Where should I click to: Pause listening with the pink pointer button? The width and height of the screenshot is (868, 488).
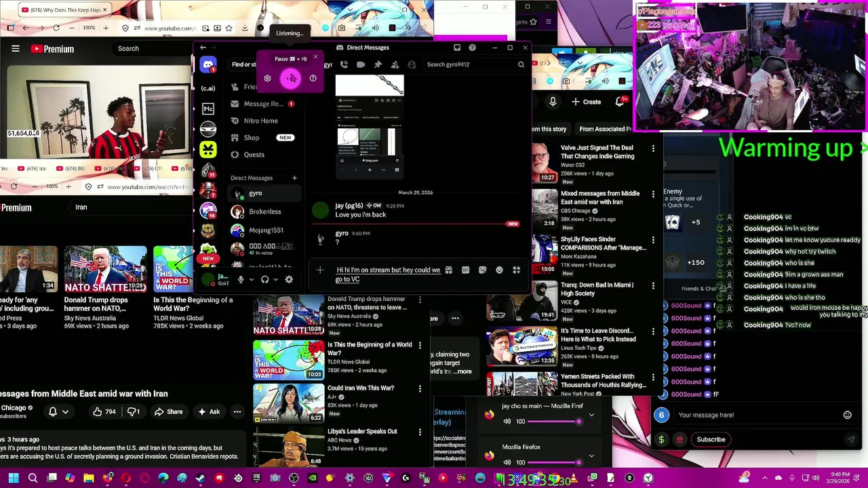point(290,79)
